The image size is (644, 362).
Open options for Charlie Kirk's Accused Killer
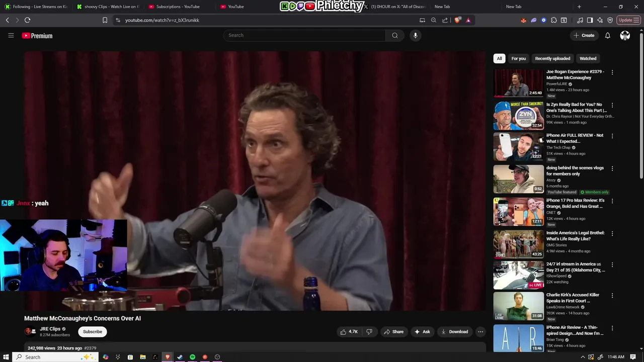point(612,295)
